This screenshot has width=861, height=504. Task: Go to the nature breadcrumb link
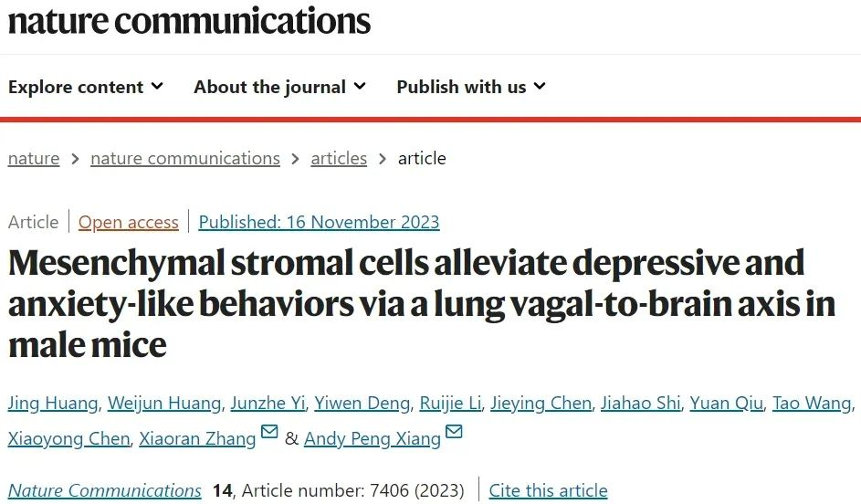(x=34, y=158)
